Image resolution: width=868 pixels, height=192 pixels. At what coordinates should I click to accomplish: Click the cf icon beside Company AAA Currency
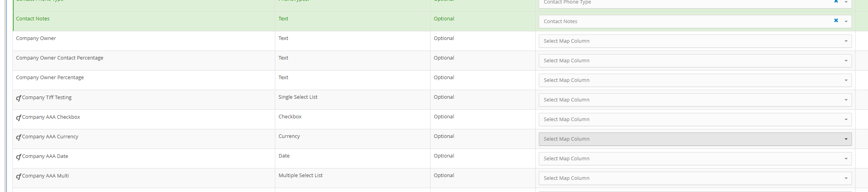pyautogui.click(x=18, y=137)
